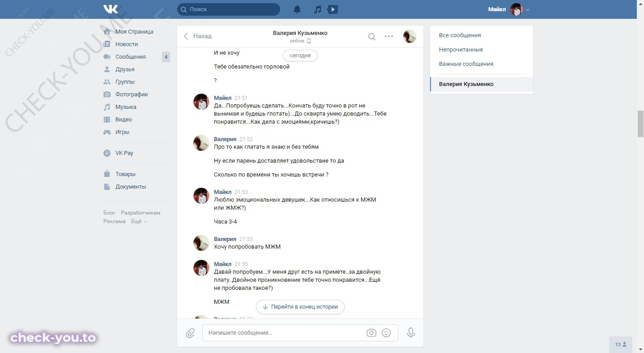Click Валерия's avatar on the 21:52 message

[201, 143]
